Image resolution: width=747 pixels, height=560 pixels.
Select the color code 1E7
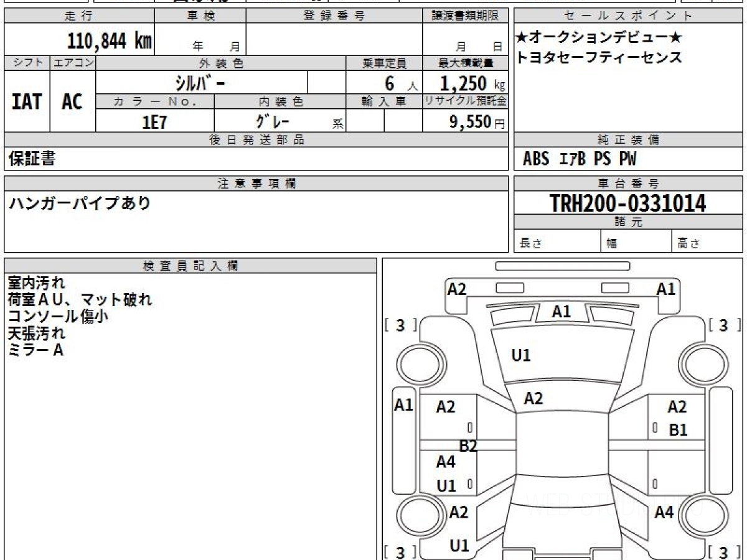point(154,121)
